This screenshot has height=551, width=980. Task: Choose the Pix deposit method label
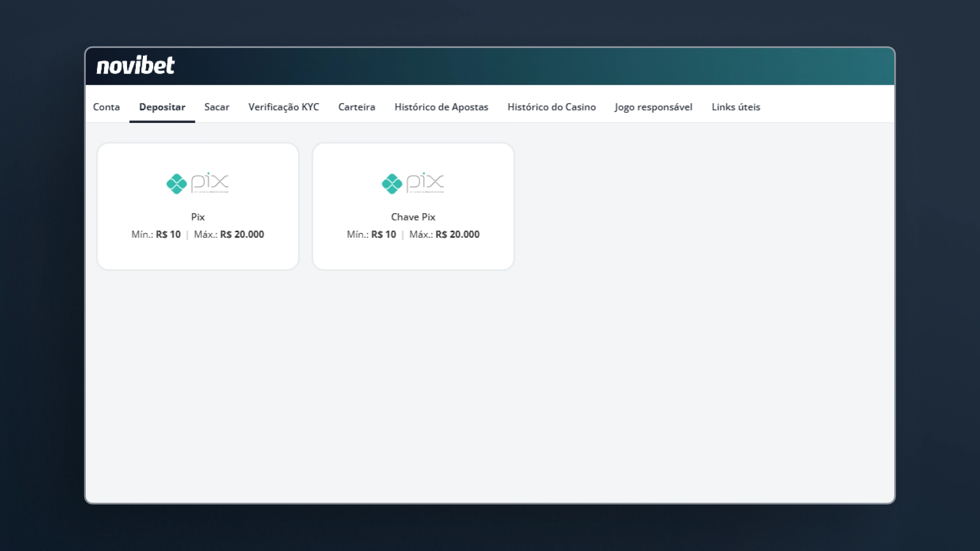pyautogui.click(x=198, y=217)
